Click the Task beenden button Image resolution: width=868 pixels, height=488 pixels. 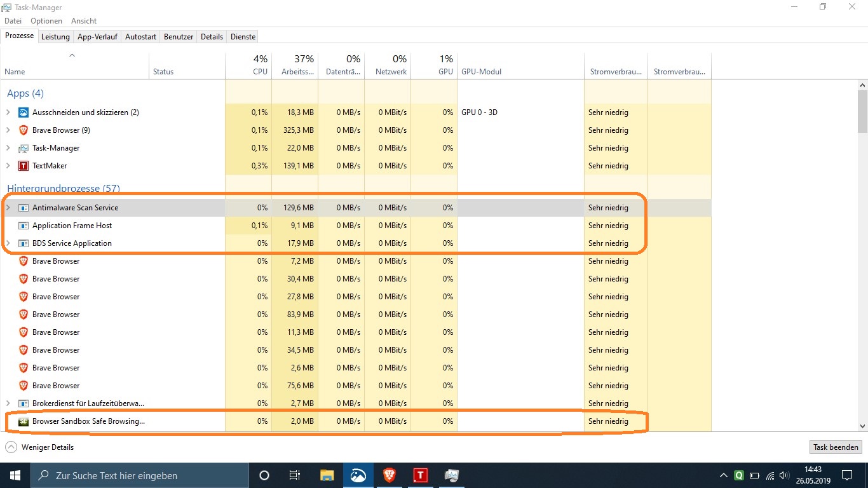(x=836, y=447)
